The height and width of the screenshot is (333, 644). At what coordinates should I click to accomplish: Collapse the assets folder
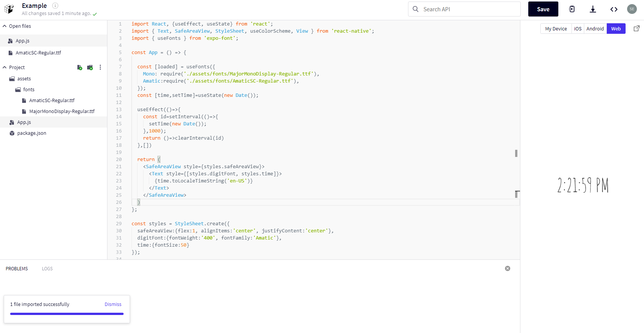(x=12, y=79)
